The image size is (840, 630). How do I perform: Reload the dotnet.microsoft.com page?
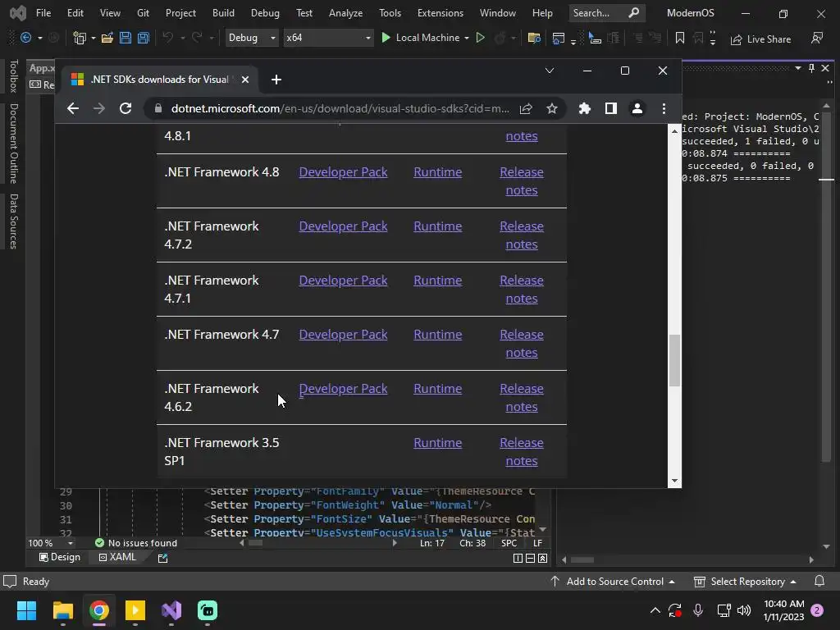click(126, 109)
